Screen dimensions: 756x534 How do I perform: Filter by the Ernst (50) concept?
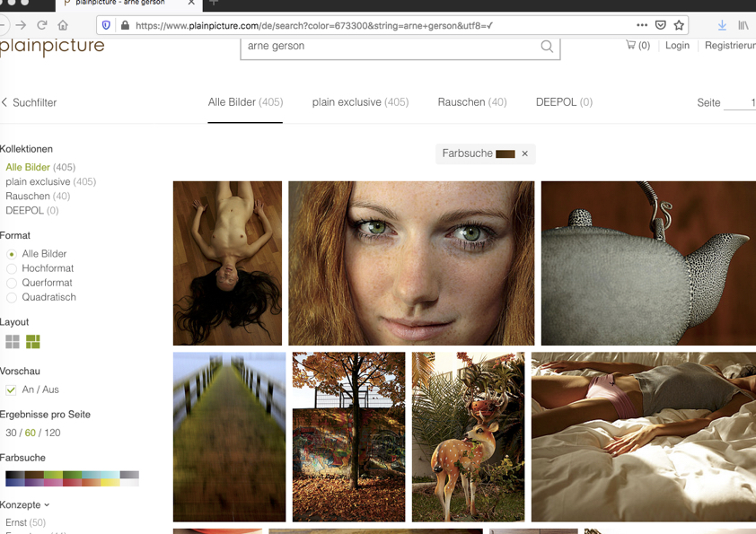click(x=25, y=522)
